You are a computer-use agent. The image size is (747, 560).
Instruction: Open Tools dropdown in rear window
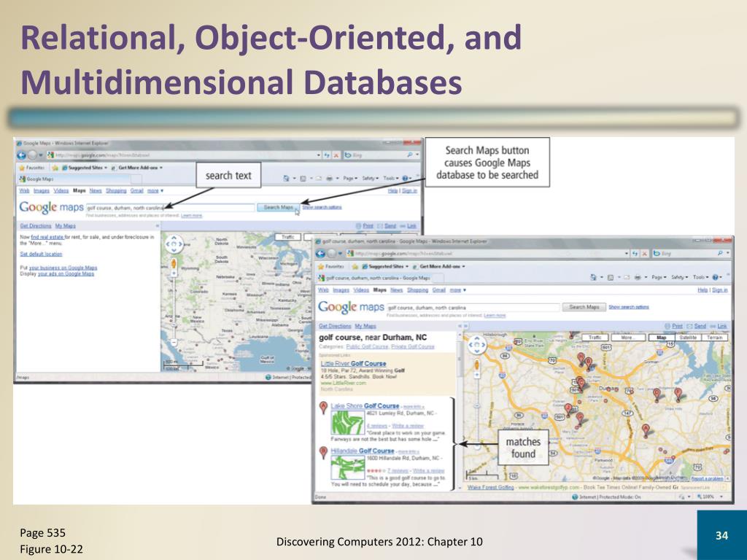(391, 178)
